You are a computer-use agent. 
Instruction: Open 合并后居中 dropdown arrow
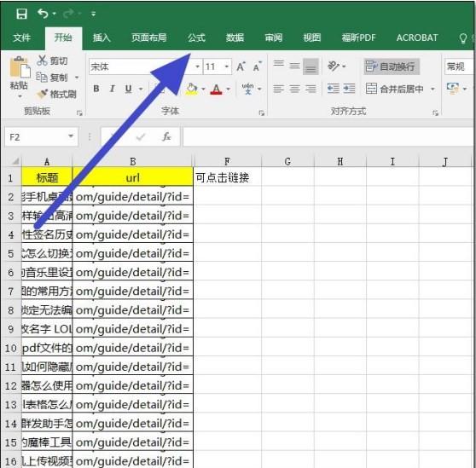(432, 90)
